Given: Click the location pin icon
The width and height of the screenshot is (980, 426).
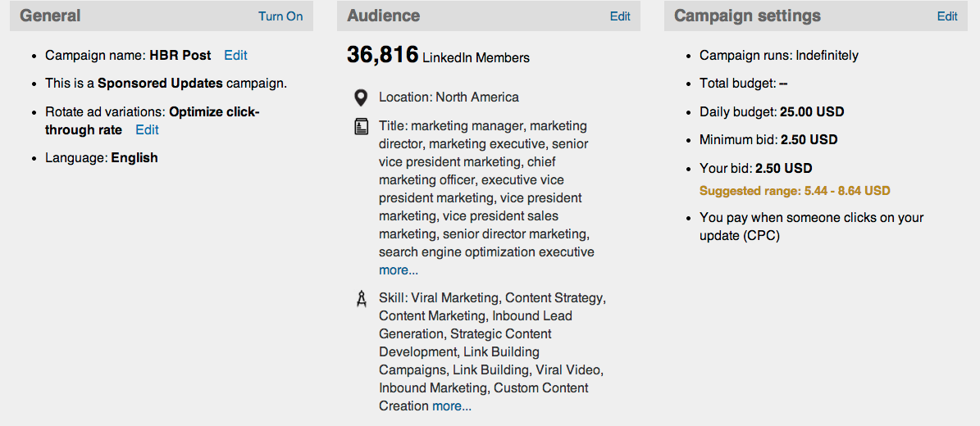Looking at the screenshot, I should click(360, 97).
